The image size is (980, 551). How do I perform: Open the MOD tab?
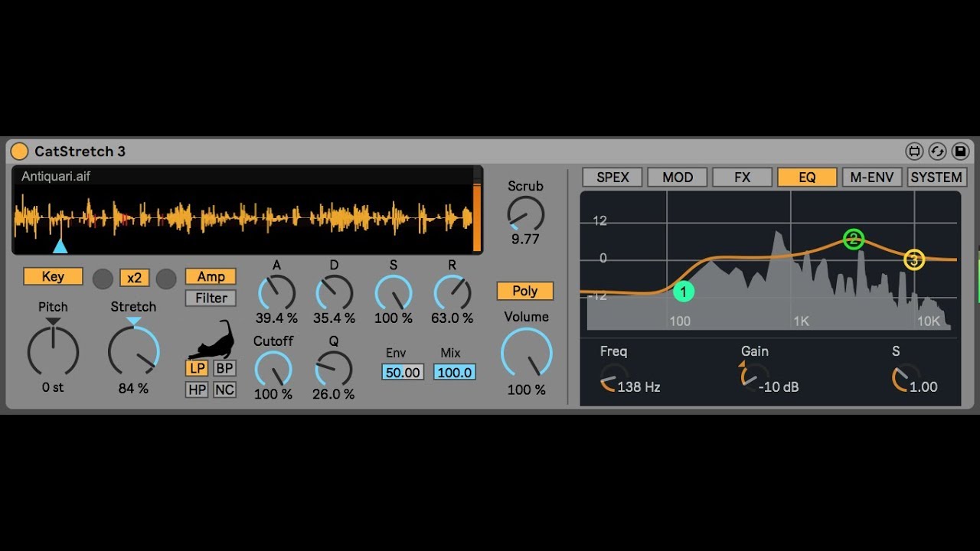(x=678, y=178)
